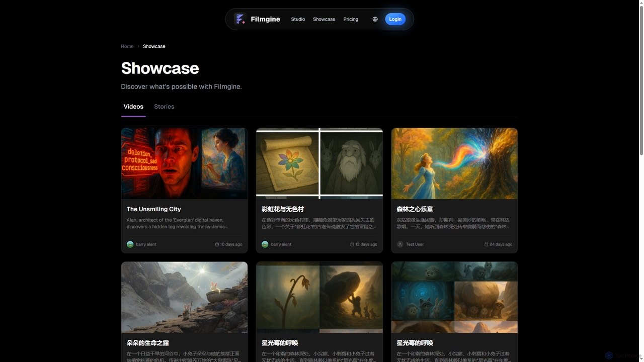Open the 朵朵的生命之露 video title
Image resolution: width=644 pixels, height=362 pixels.
(x=148, y=343)
